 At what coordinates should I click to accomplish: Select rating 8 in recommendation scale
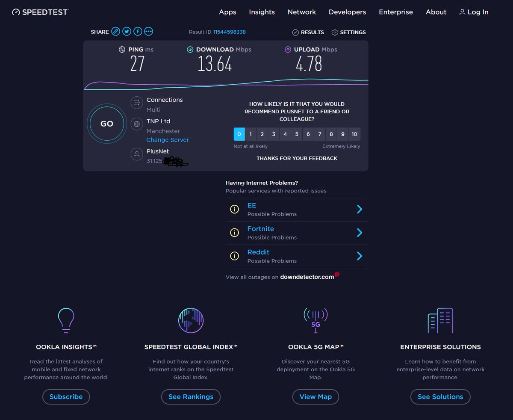(331, 134)
